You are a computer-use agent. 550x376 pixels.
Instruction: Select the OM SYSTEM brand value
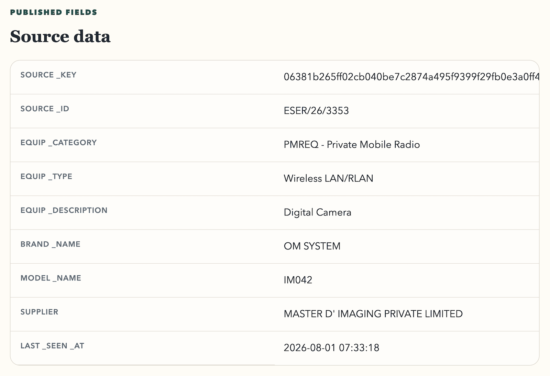pos(312,246)
